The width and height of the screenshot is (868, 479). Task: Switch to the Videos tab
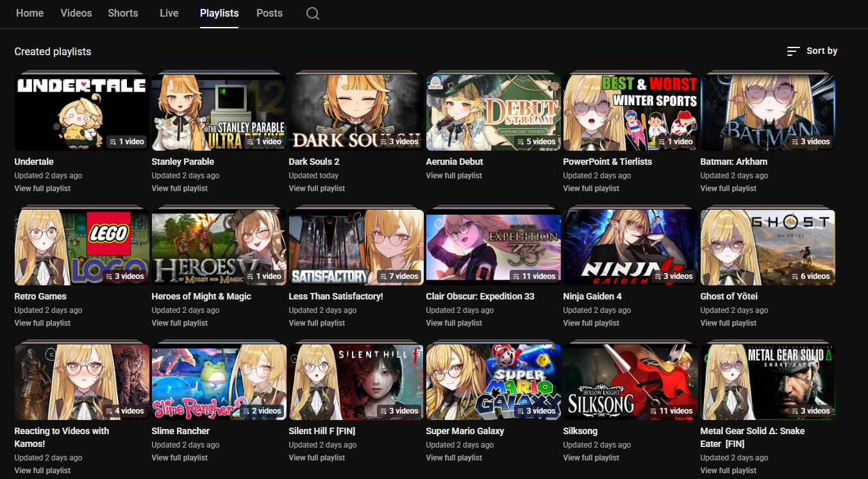tap(76, 13)
